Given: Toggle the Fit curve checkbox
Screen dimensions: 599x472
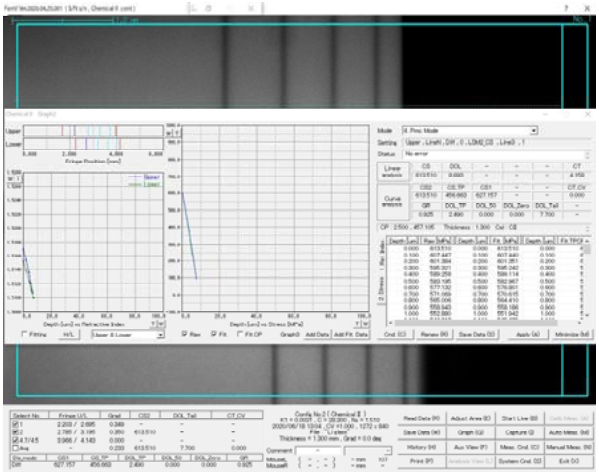Looking at the screenshot, I should [214, 334].
